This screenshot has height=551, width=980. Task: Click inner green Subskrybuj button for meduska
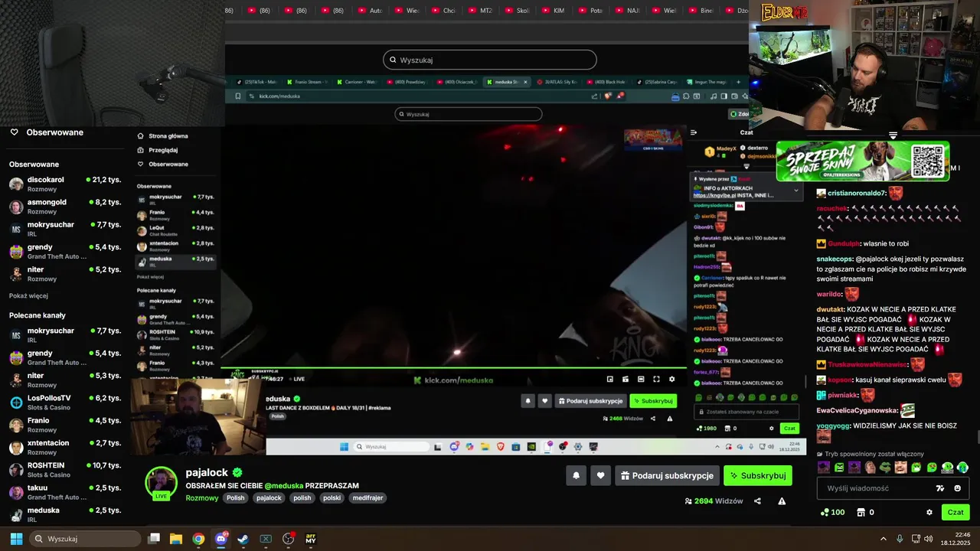[653, 401]
